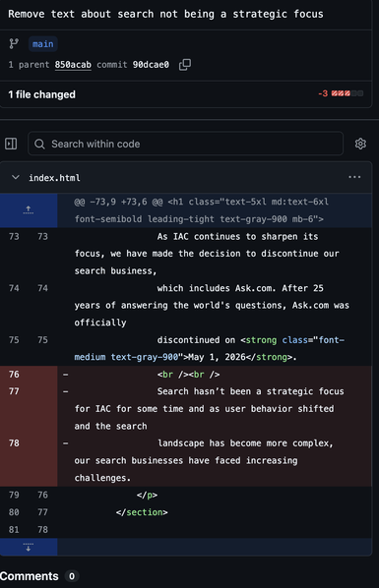
Task: Toggle the file tree sidebar icon
Action: point(11,144)
